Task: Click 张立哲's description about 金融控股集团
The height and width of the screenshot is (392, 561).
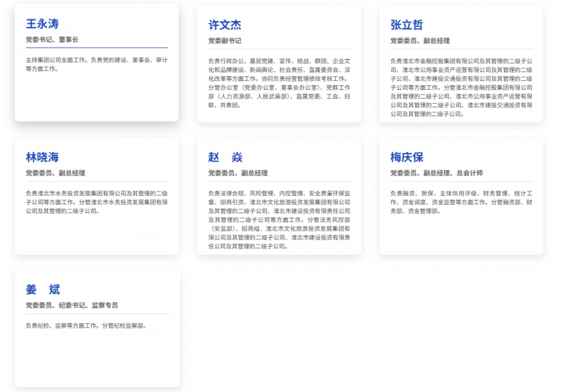Action: [x=461, y=87]
